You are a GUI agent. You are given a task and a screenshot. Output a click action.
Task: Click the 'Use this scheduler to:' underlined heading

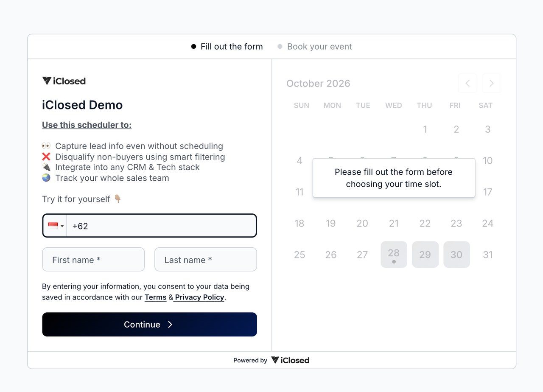(87, 125)
